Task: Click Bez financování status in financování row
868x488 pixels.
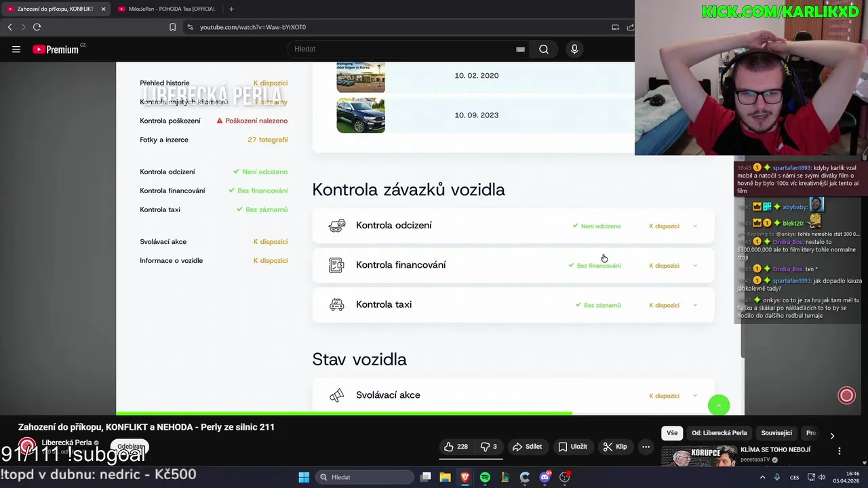Action: click(595, 266)
